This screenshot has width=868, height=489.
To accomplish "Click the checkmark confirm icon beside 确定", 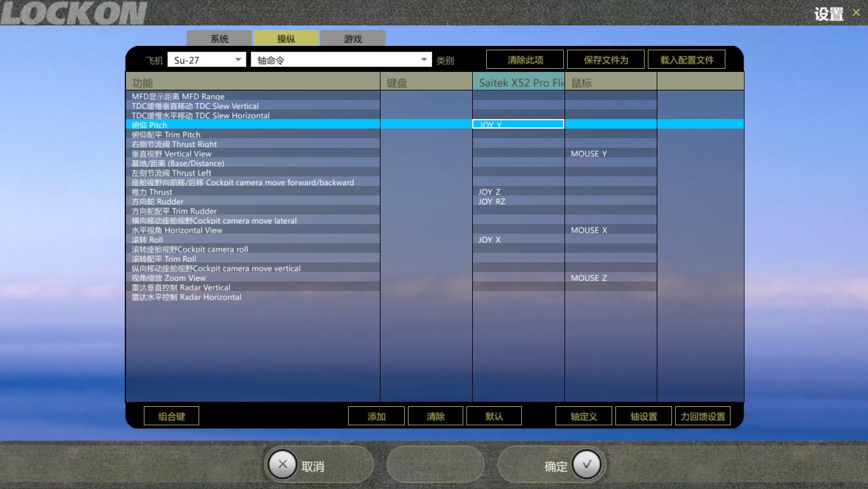I will click(x=587, y=464).
